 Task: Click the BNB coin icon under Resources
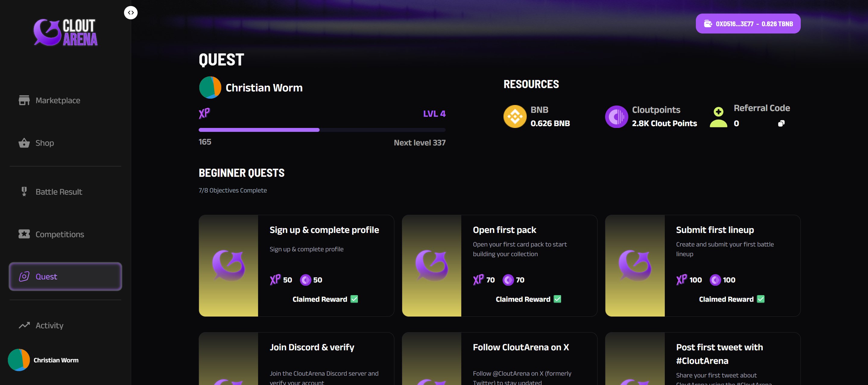[515, 116]
